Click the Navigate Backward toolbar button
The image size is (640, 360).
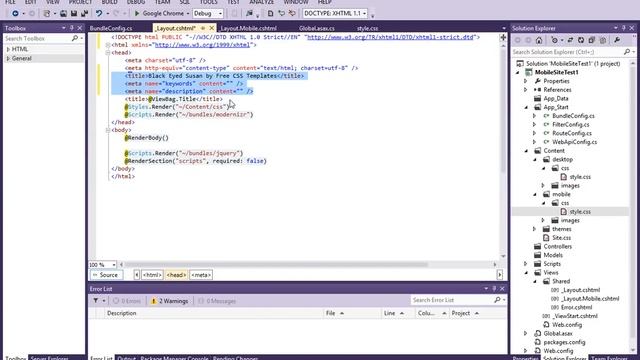(x=15, y=13)
